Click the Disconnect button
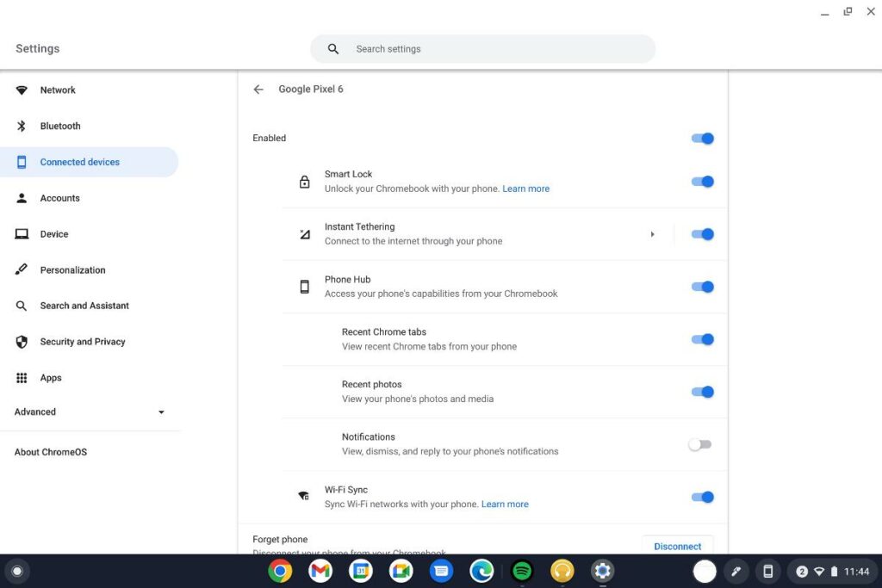The width and height of the screenshot is (882, 588). [x=678, y=546]
